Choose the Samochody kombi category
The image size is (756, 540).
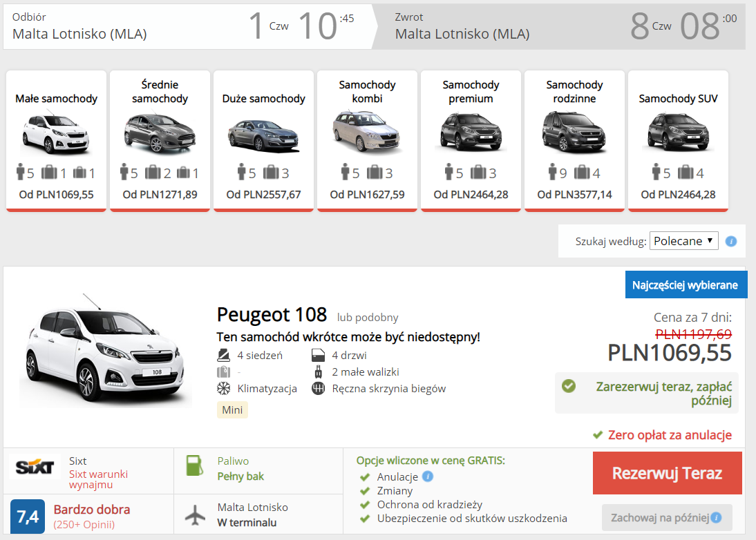367,141
